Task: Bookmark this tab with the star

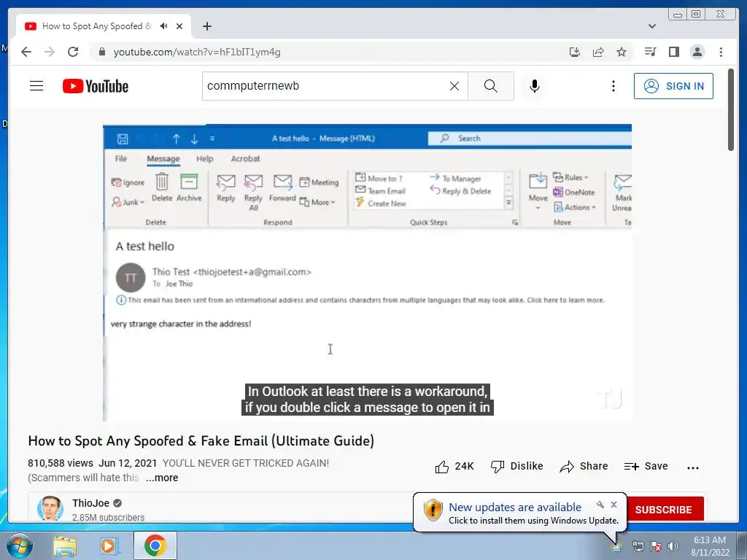Action: [x=622, y=52]
